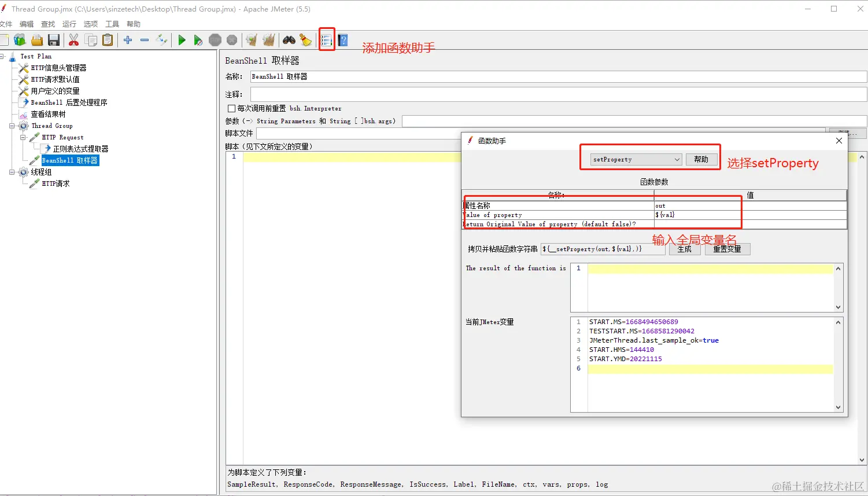868x496 pixels.
Task: Collapse the Test Plan tree root
Action: click(2, 56)
